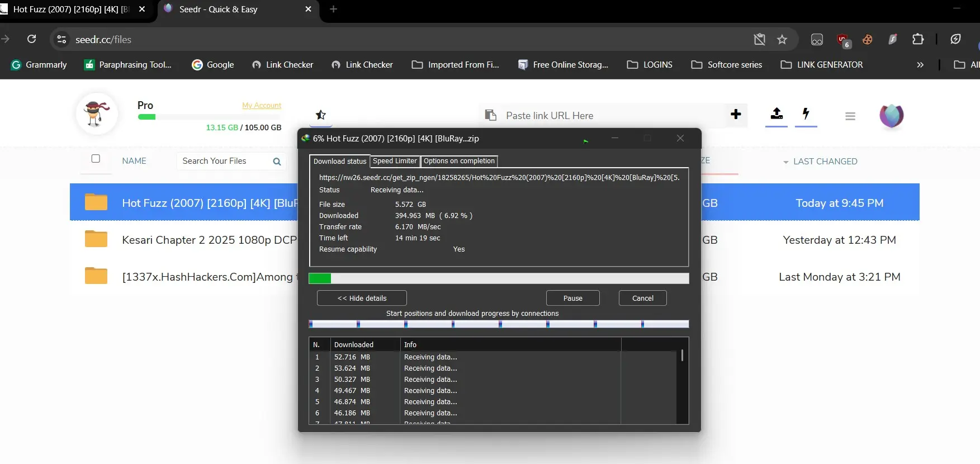Image resolution: width=980 pixels, height=464 pixels.
Task: Click the leaf icon in browser toolbar
Action: (955, 39)
